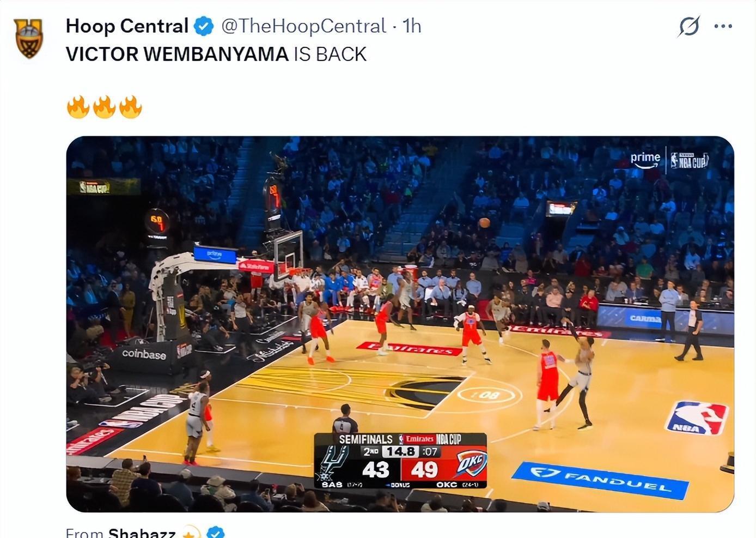Image resolution: width=756 pixels, height=538 pixels.
Task: Click the NBA Cup logo in video corner
Action: coord(690,160)
